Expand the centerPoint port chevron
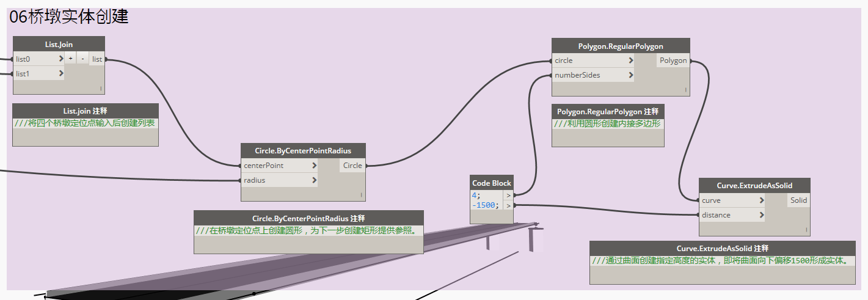The width and height of the screenshot is (868, 300). point(314,165)
